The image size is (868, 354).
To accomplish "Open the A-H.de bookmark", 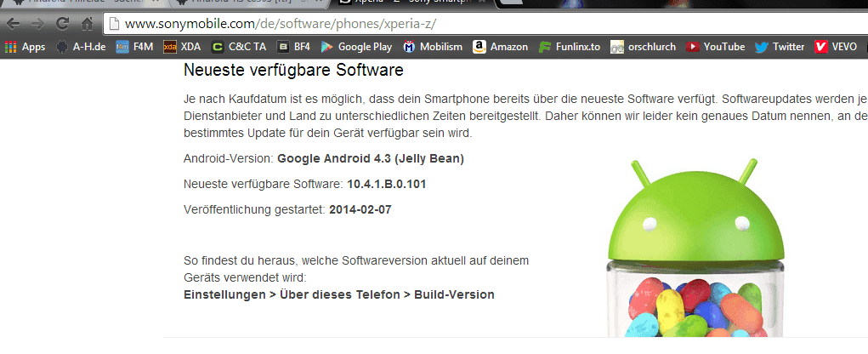I will click(x=81, y=47).
